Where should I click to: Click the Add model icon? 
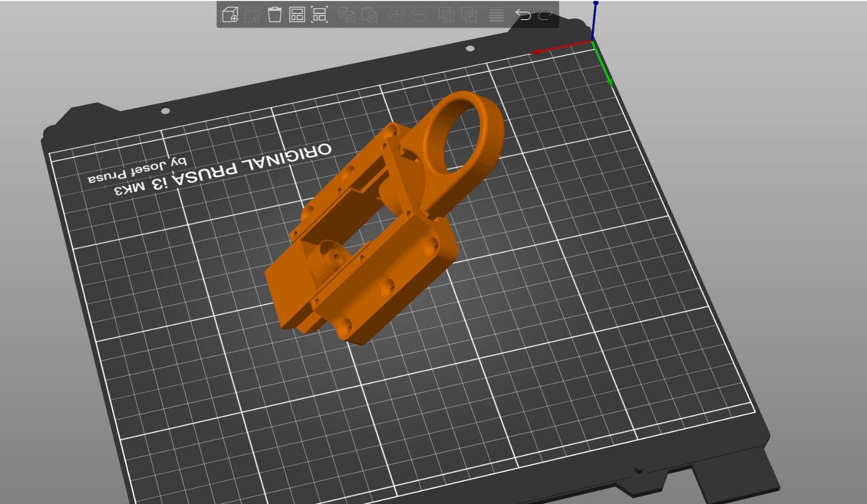[230, 15]
